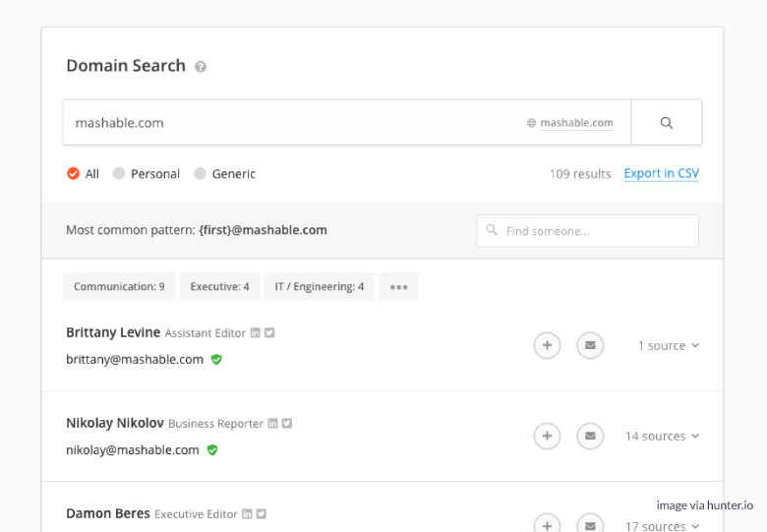
Task: Click the globe icon before mashable.com
Action: click(x=531, y=123)
